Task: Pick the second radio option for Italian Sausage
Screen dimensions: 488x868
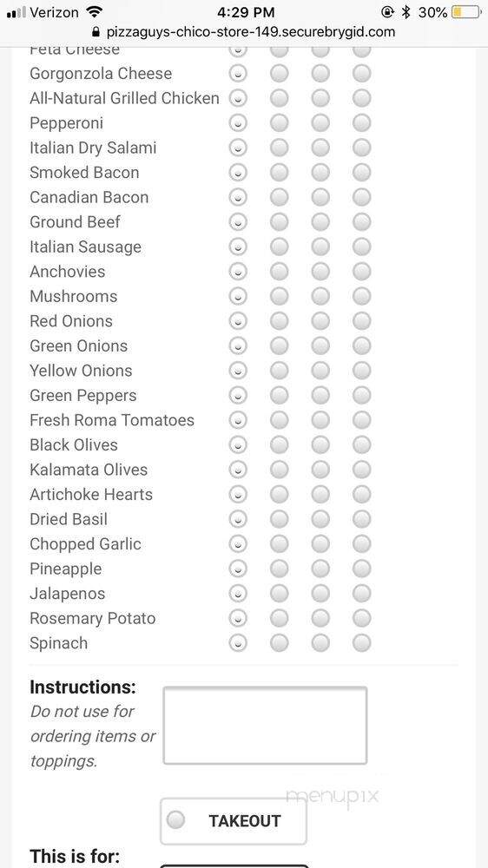Action: [280, 247]
